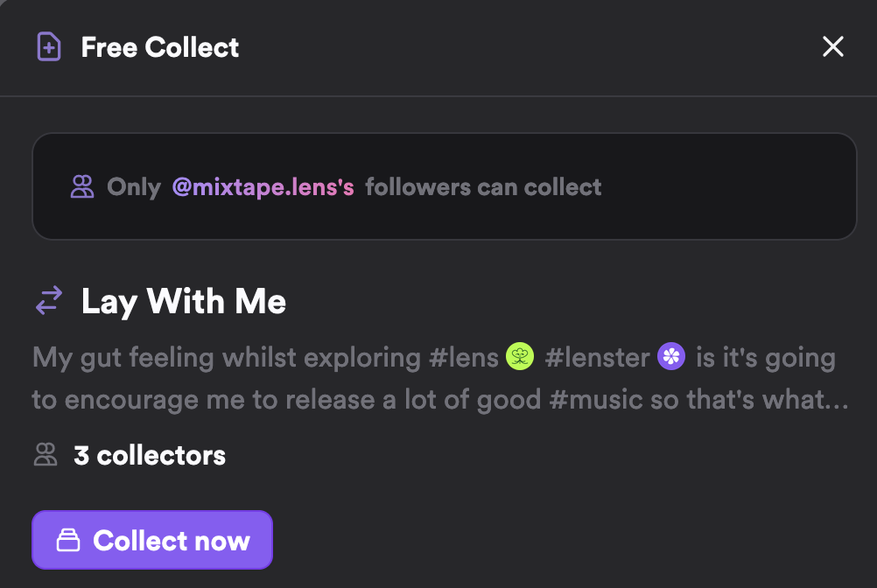Click the post description starting My gut feeling
This screenshot has width=877, height=588.
(440, 378)
